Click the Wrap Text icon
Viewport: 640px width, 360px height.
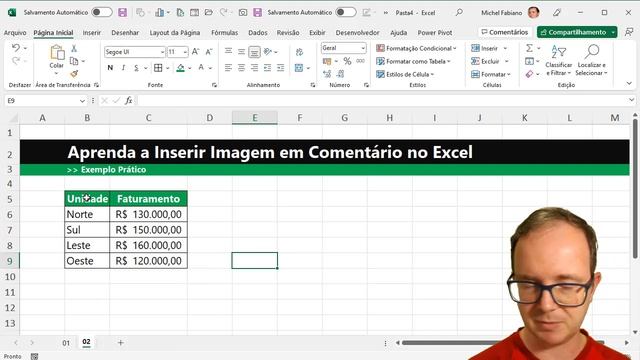299,52
